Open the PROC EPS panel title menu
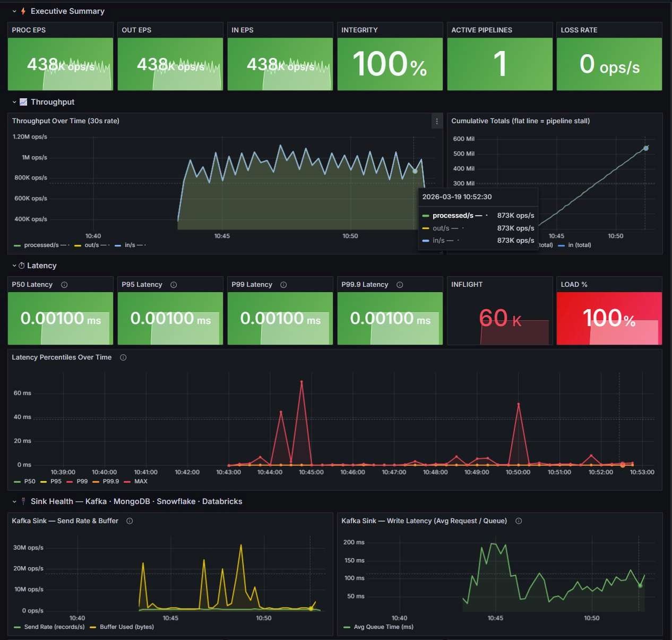The height and width of the screenshot is (640, 672). 29,30
